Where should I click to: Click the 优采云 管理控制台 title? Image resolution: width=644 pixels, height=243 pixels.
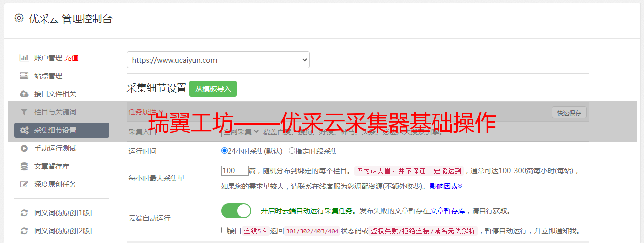[70, 19]
